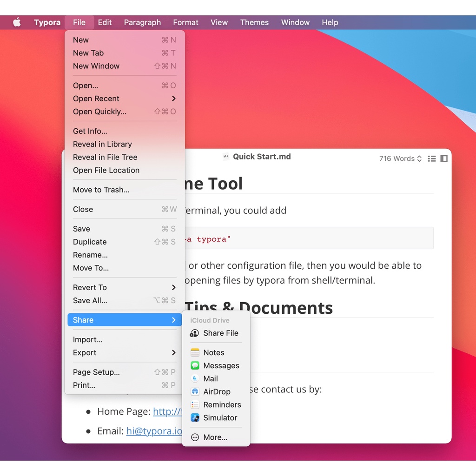
Task: Open the Paragraph menu
Action: click(142, 22)
